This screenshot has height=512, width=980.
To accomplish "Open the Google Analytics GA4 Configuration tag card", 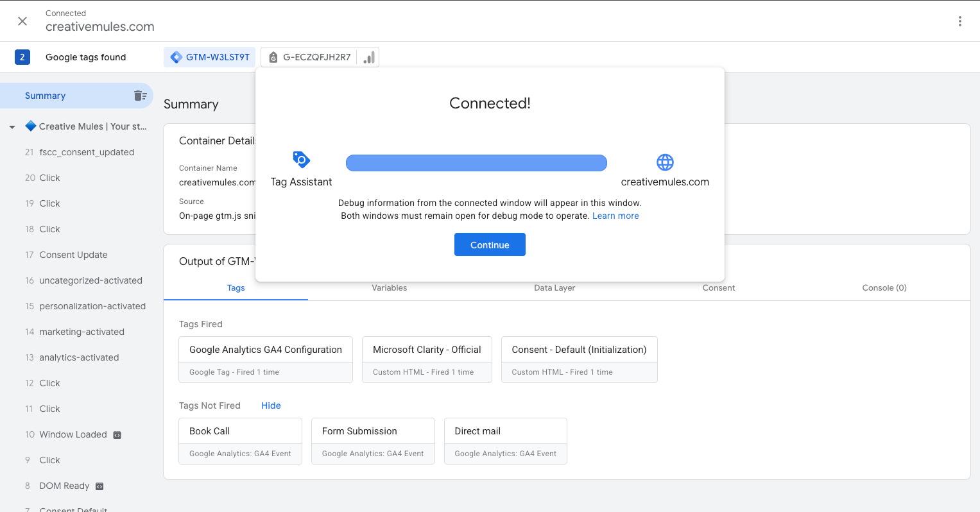I will click(x=266, y=359).
